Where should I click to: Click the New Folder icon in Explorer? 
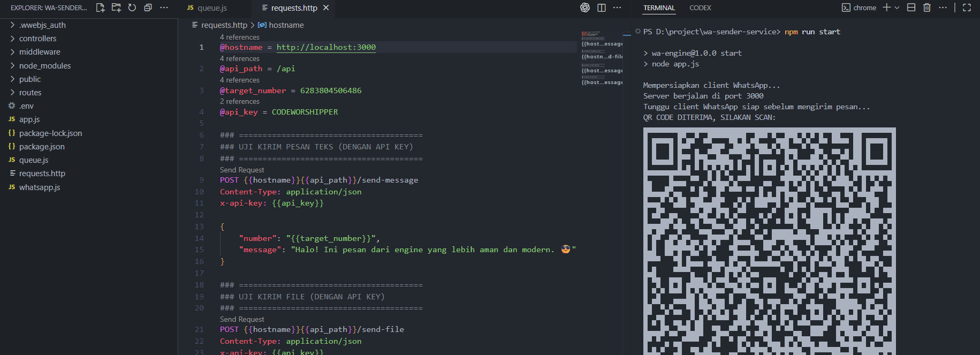[116, 7]
